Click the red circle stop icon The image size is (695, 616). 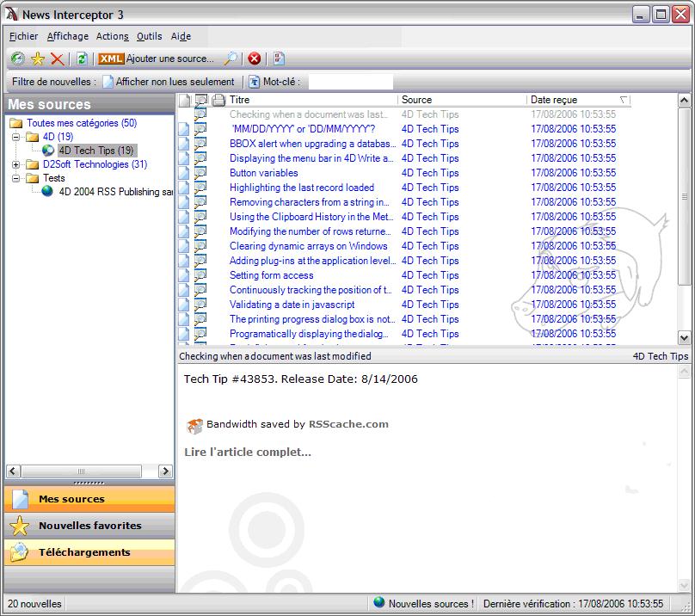coord(255,59)
